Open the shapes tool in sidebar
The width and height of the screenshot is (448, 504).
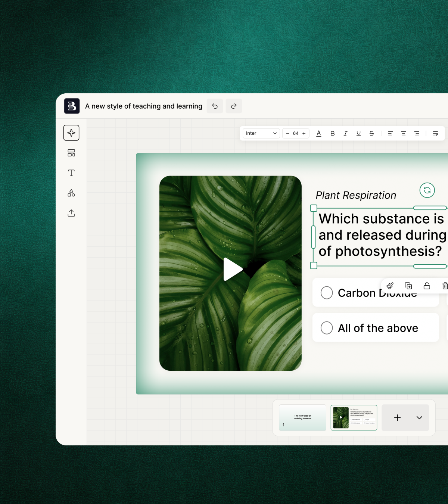(71, 193)
